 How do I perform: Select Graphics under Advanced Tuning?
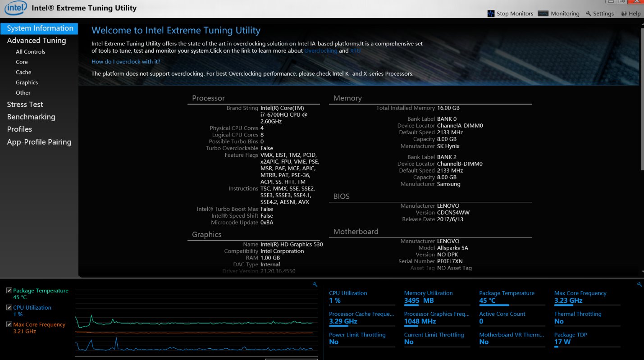click(27, 82)
